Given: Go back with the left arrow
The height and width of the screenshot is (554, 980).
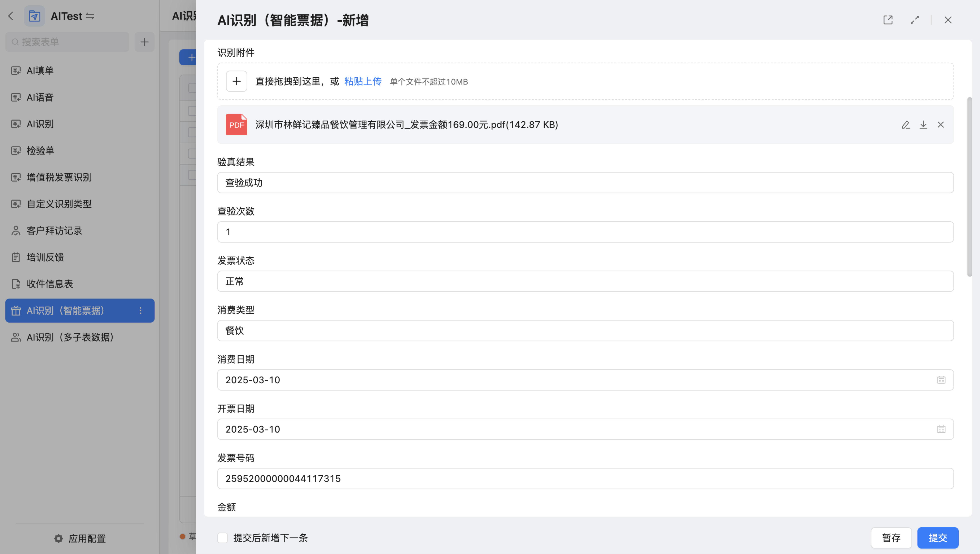Looking at the screenshot, I should click(11, 16).
